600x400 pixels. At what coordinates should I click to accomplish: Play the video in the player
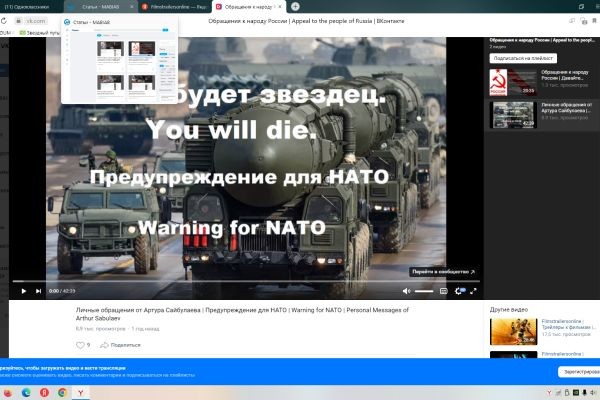pyautogui.click(x=24, y=291)
